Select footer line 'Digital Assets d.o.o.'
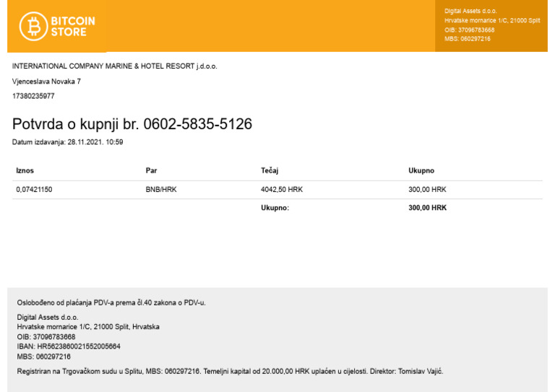The width and height of the screenshot is (555, 392). [x=48, y=318]
